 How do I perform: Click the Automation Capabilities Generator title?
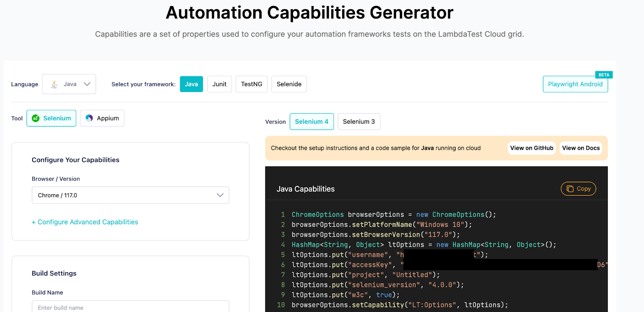point(310,12)
